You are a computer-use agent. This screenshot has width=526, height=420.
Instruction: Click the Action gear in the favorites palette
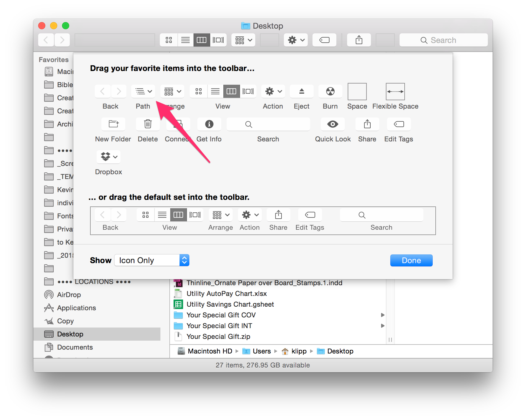click(x=273, y=91)
